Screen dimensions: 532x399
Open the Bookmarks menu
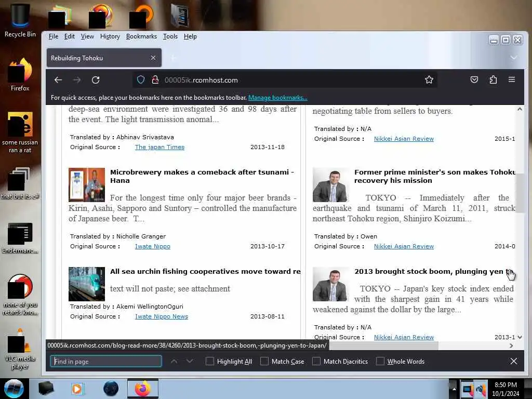coord(141,36)
